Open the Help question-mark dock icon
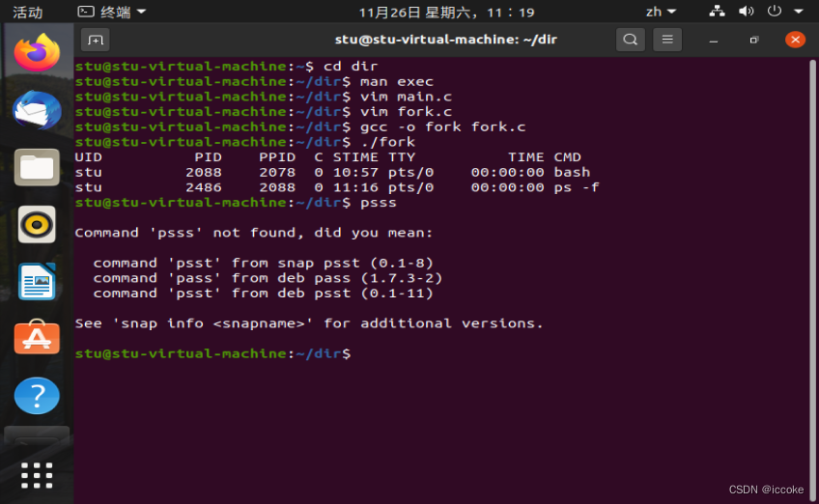Image resolution: width=819 pixels, height=504 pixels. pos(37,395)
